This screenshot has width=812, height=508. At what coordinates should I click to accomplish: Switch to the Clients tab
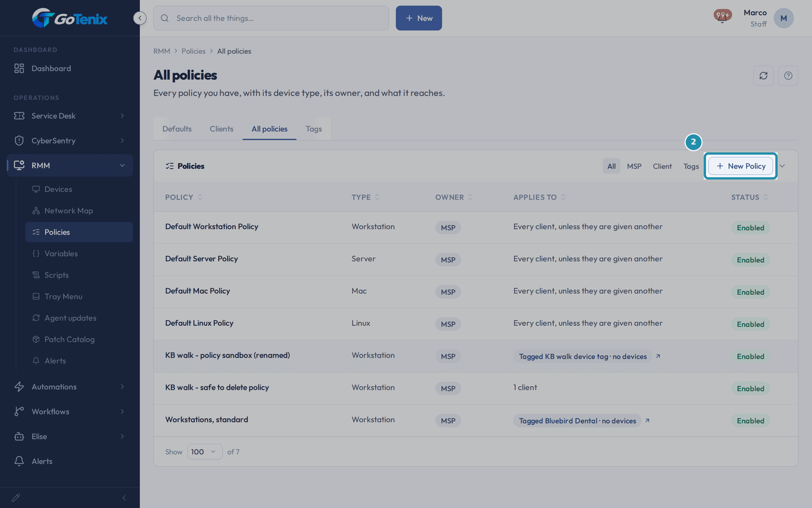(221, 129)
